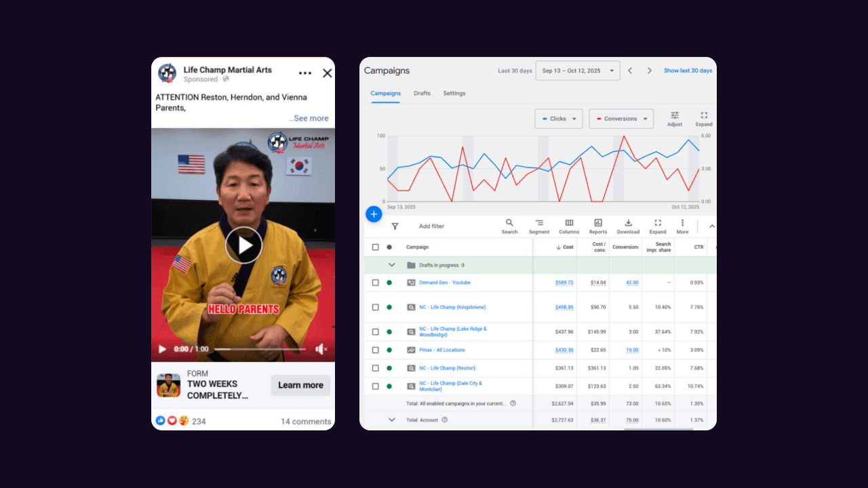868x488 pixels.
Task: Click help icon beside enabled campaigns total
Action: (x=513, y=403)
